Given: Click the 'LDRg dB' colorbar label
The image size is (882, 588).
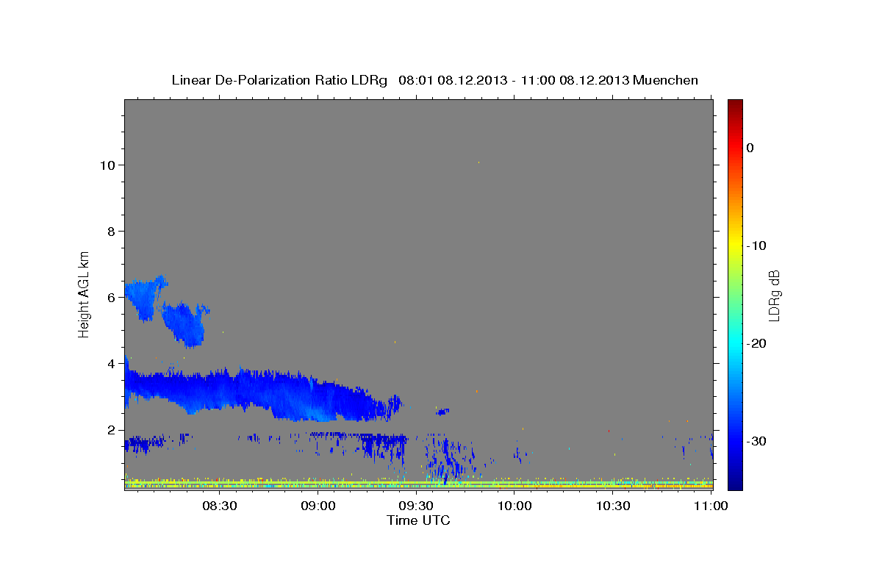Looking at the screenshot, I should pos(773,294).
